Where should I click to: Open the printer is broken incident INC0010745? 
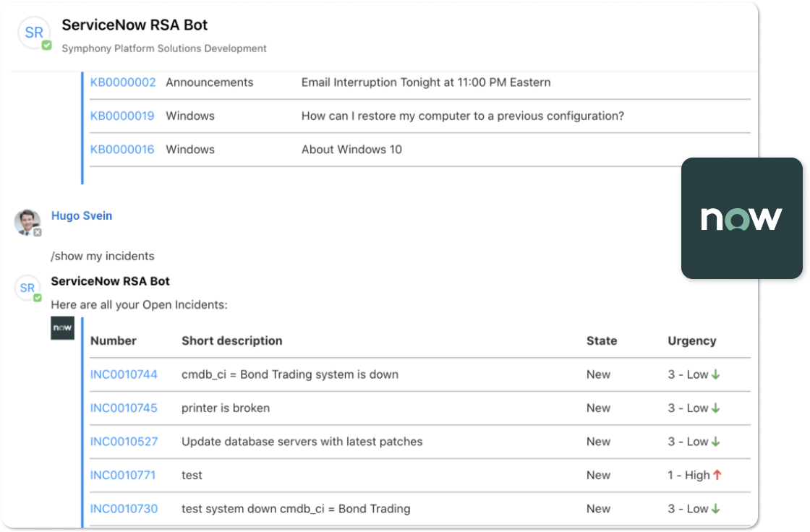coord(123,408)
